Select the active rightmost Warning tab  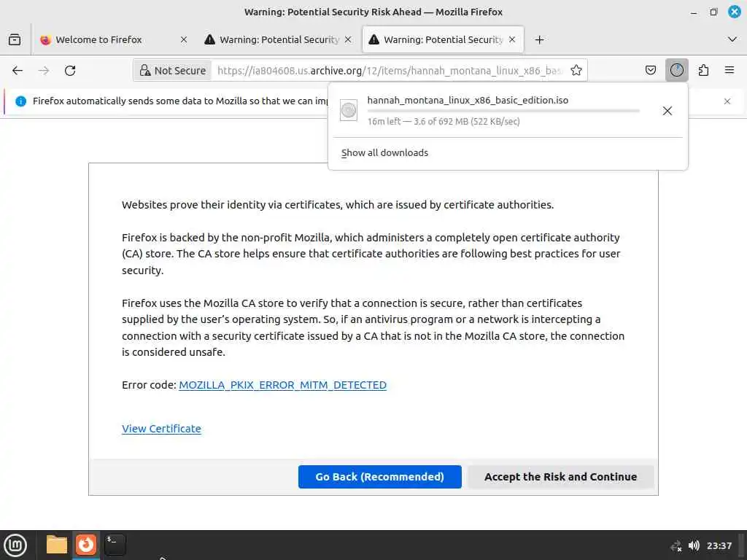pos(443,39)
